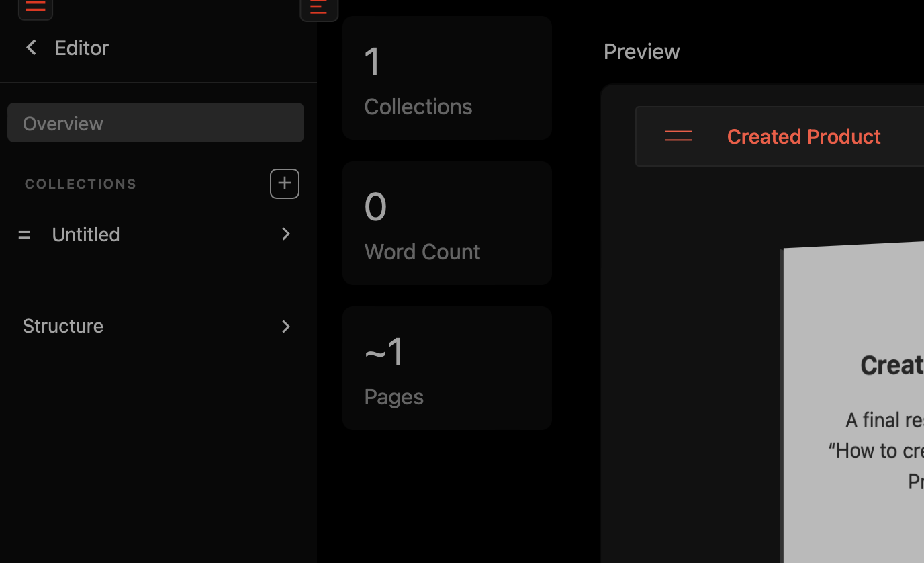Click the red hamburger menu icon at top-left
The height and width of the screenshot is (563, 924).
[35, 7]
